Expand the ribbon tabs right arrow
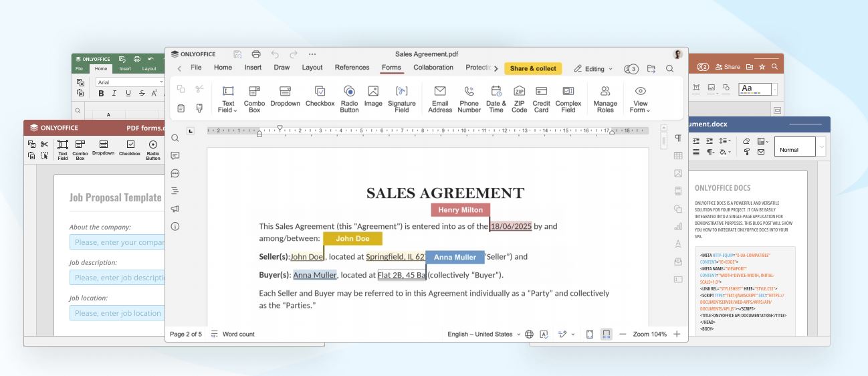Viewport: 868px width, 376px height. click(496, 68)
